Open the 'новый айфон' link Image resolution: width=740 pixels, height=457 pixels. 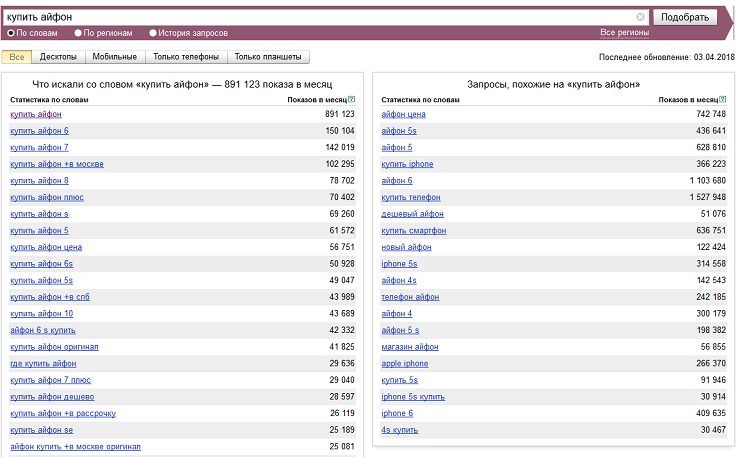[x=406, y=247]
